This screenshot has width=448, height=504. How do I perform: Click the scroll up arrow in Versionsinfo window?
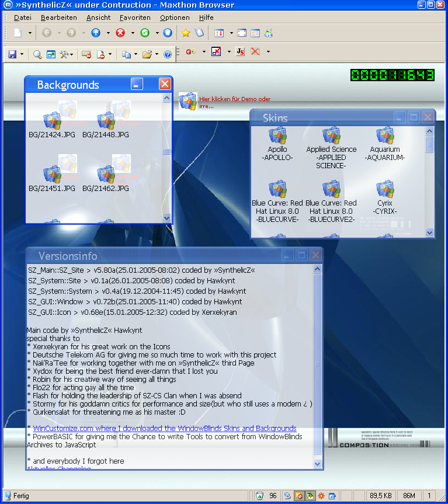pos(317,269)
